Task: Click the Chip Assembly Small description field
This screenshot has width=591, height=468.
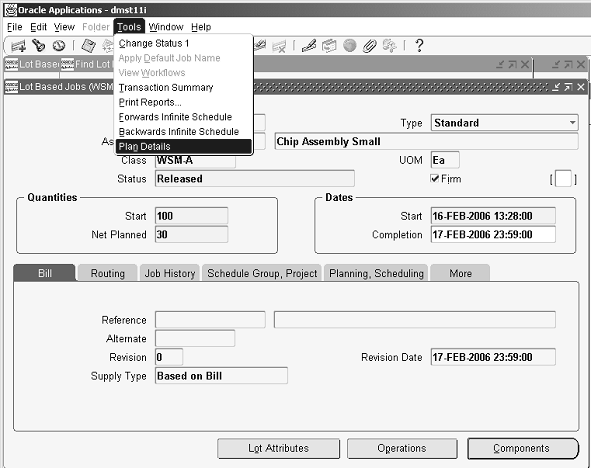Action: (x=426, y=141)
